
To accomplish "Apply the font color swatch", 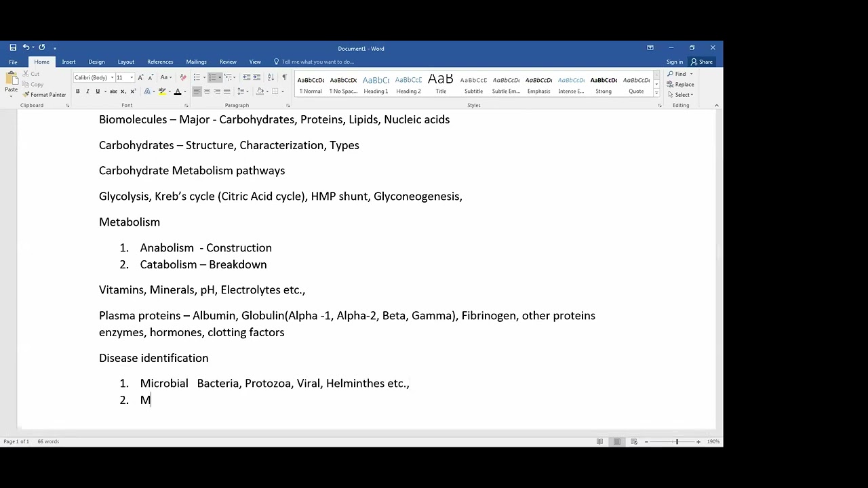I will pos(178,91).
